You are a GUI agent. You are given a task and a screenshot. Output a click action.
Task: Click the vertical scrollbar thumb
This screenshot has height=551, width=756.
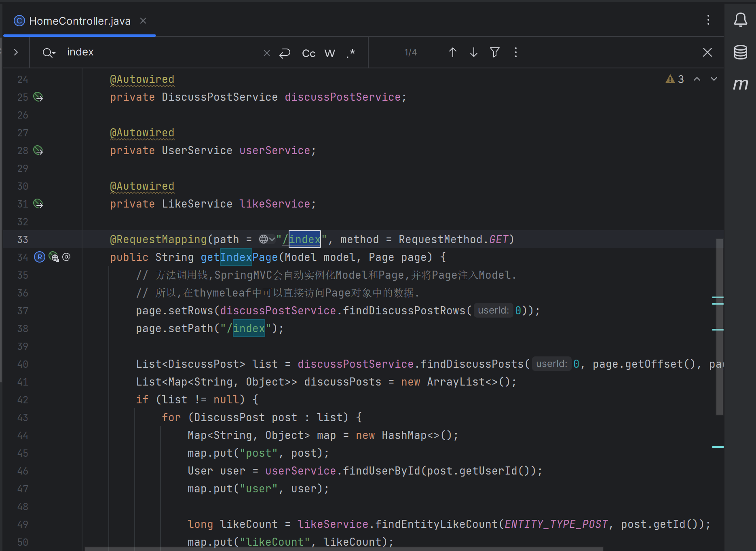720,327
